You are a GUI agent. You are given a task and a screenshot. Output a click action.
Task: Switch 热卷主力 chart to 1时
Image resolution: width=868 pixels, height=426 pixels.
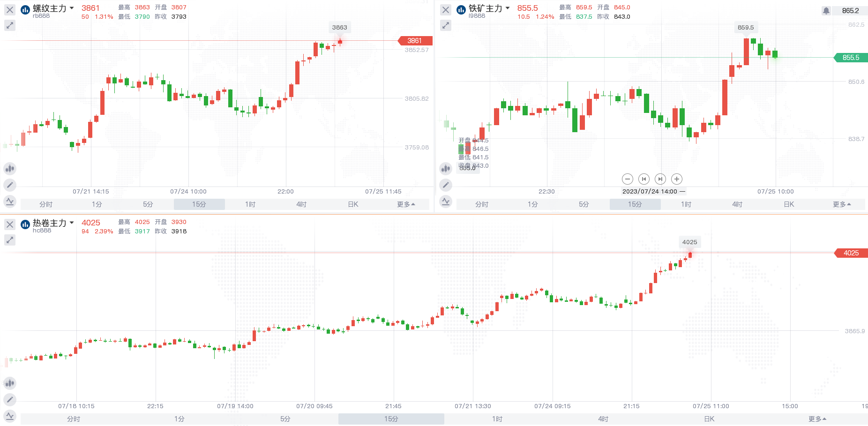tap(497, 419)
